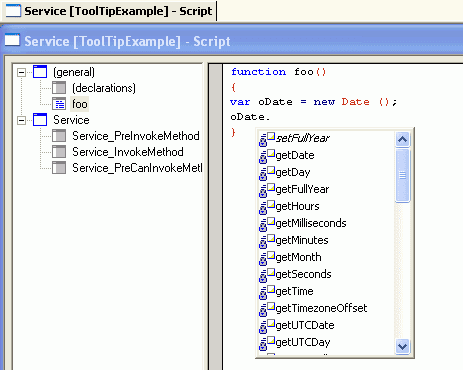463x370 pixels.
Task: Click the (declarations) node icon
Action: (x=59, y=88)
